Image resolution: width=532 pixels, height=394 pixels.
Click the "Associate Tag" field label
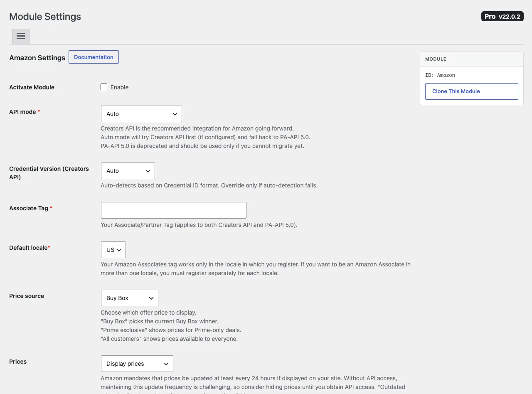pos(31,208)
